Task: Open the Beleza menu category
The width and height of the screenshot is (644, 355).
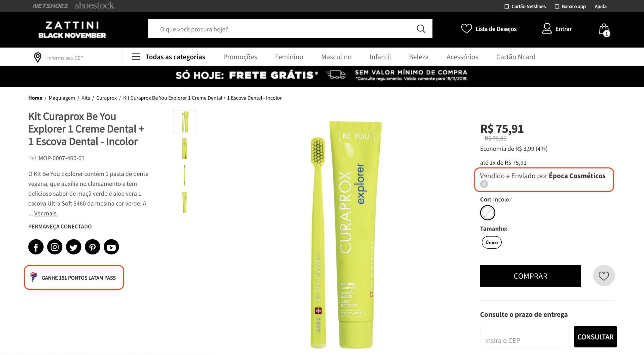Action: tap(419, 57)
